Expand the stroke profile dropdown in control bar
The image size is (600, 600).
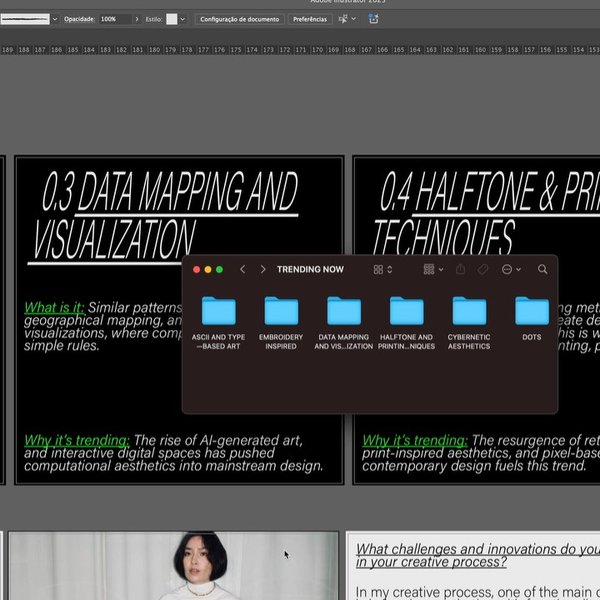point(54,19)
